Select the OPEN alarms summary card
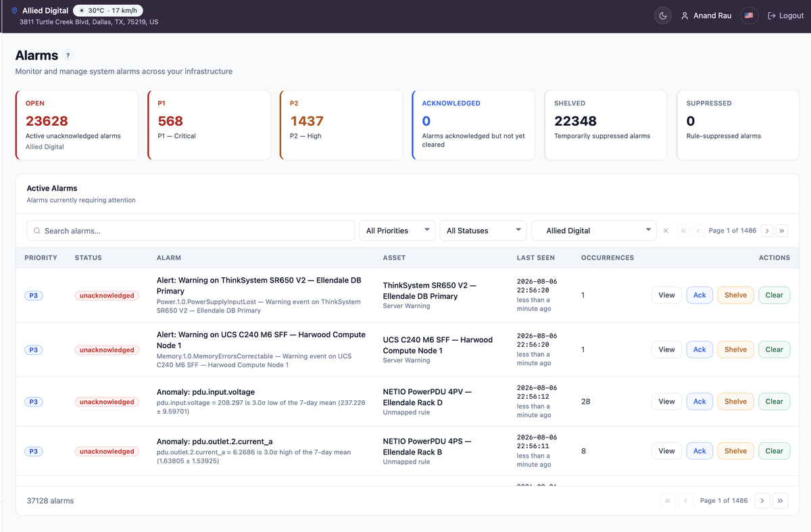Image resolution: width=811 pixels, height=532 pixels. coord(76,125)
